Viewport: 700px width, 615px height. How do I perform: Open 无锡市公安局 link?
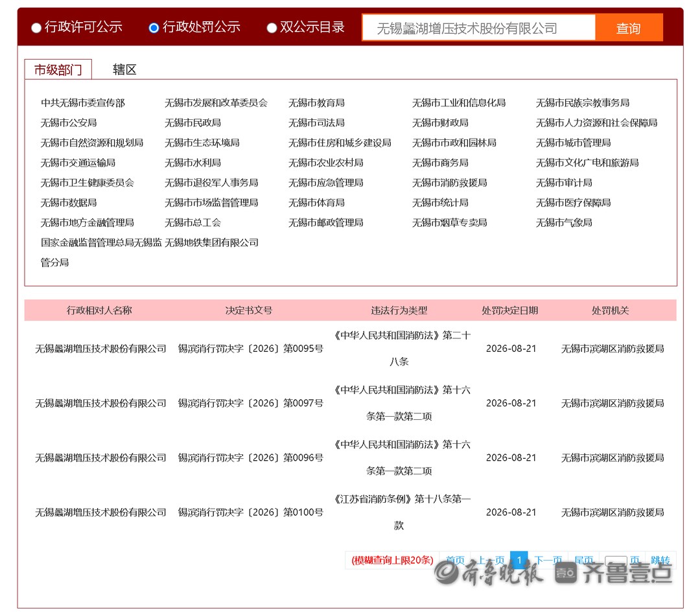[69, 122]
